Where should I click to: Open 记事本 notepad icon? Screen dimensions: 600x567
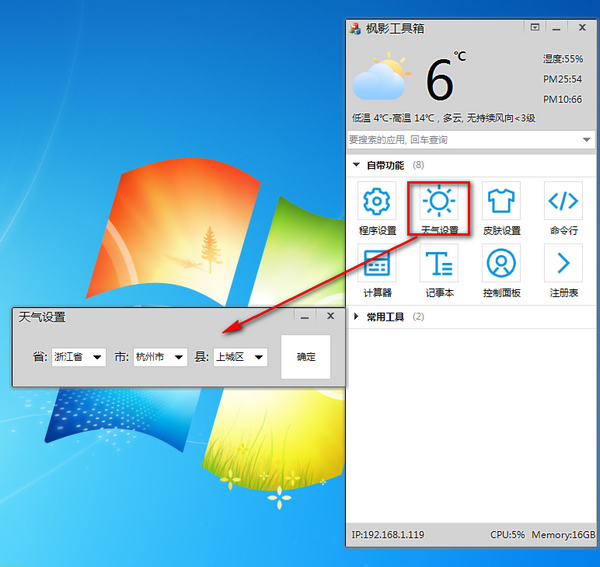[439, 263]
